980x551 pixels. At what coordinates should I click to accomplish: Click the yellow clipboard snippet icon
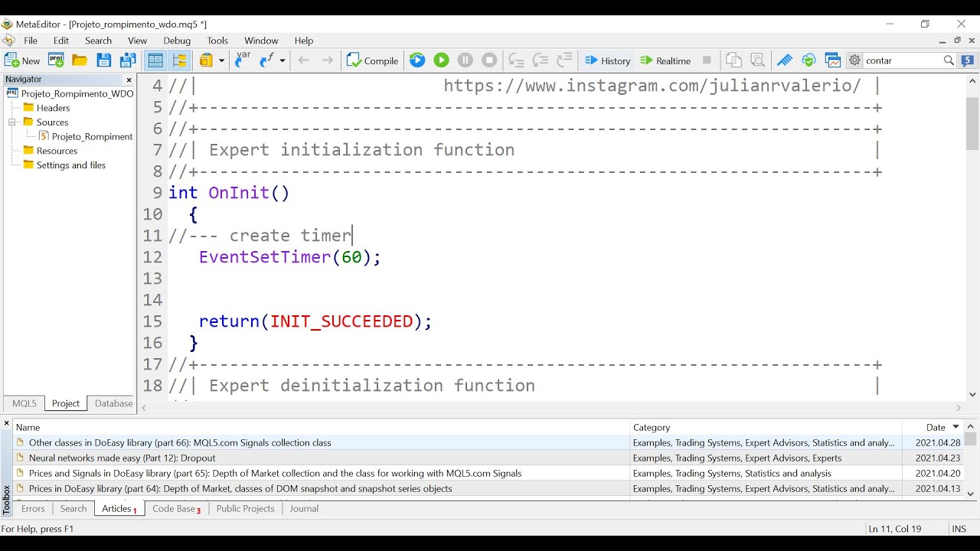(206, 60)
